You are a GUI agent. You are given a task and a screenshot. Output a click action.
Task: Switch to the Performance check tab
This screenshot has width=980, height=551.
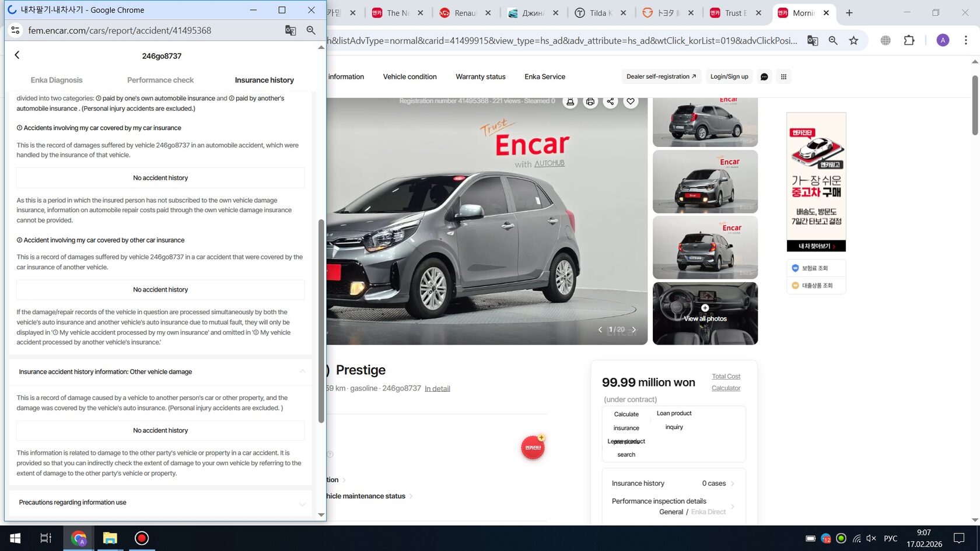point(160,80)
